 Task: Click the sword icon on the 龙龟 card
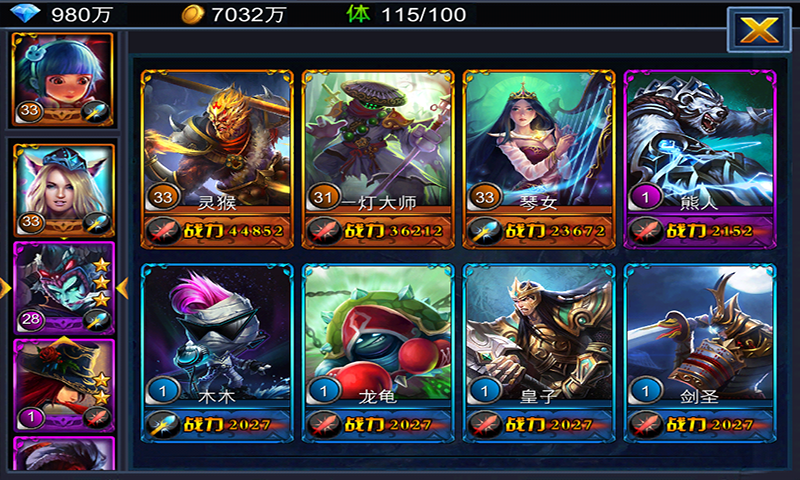click(323, 424)
